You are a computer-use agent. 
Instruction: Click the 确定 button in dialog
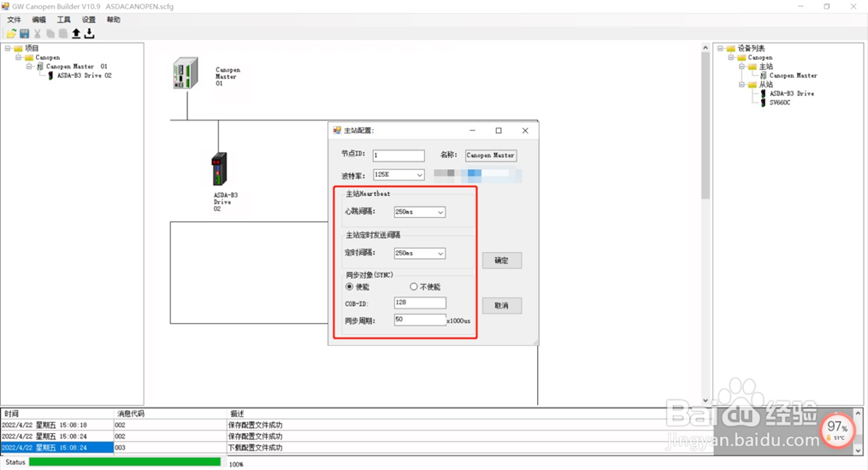[501, 261]
